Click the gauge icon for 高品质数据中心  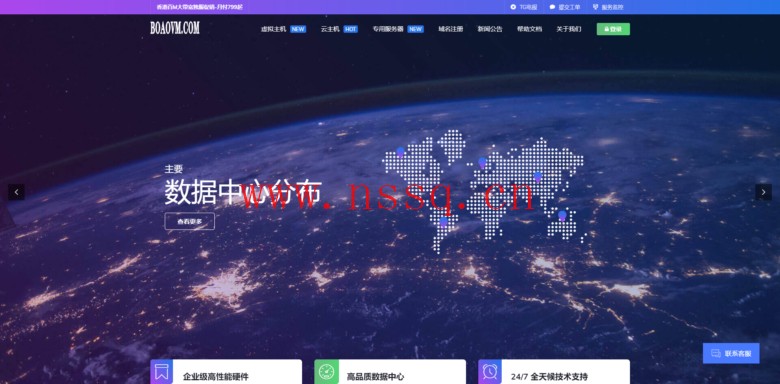(326, 372)
